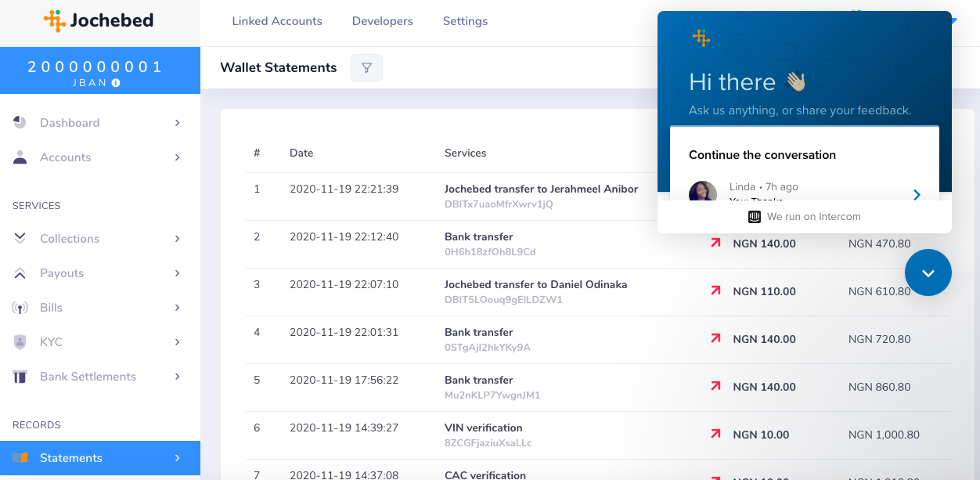Expand the Bills menu chevron
This screenshot has height=480, width=980.
(178, 308)
